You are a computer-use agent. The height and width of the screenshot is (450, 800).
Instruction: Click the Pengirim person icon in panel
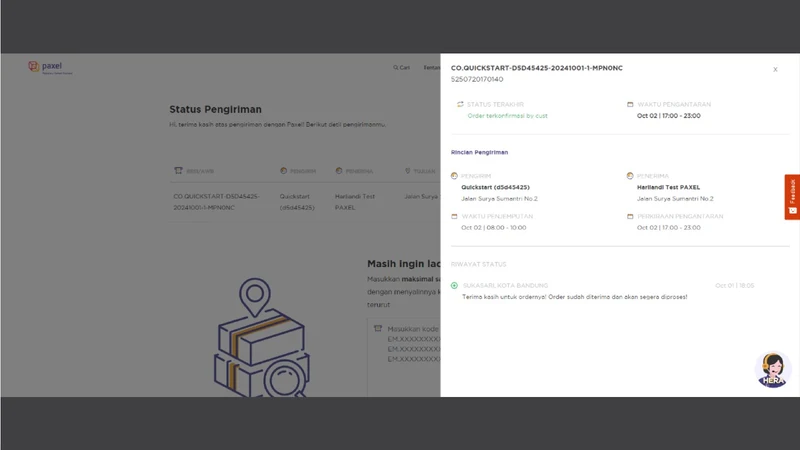tap(454, 176)
